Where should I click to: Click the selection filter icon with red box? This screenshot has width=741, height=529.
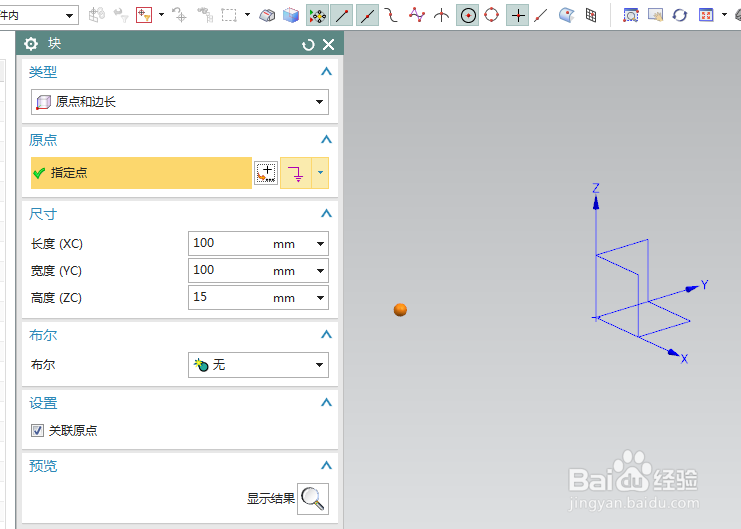pyautogui.click(x=144, y=16)
